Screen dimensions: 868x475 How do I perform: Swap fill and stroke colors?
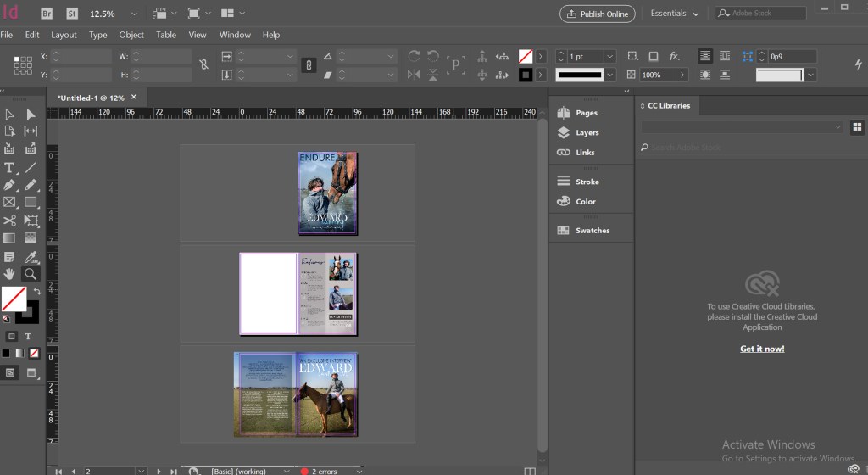(36, 291)
